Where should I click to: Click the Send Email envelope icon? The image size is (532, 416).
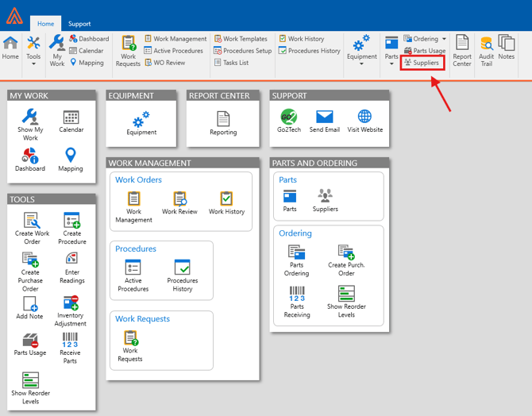point(324,119)
